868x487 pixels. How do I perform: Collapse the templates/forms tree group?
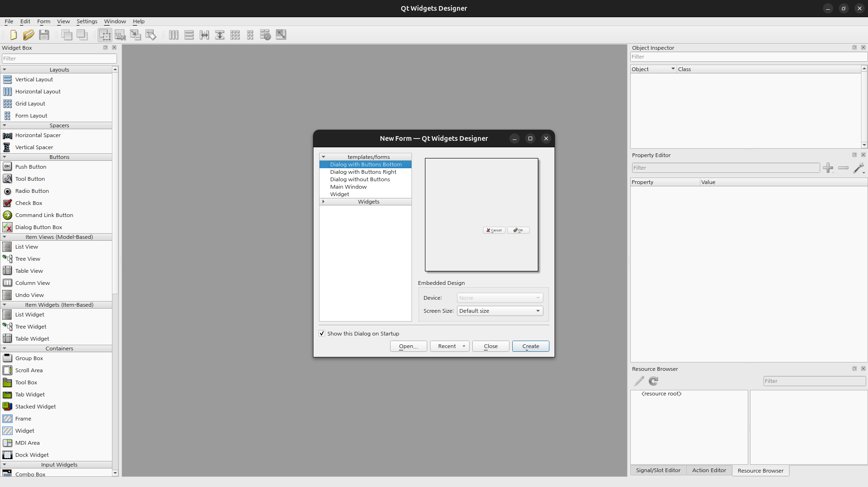pos(324,157)
